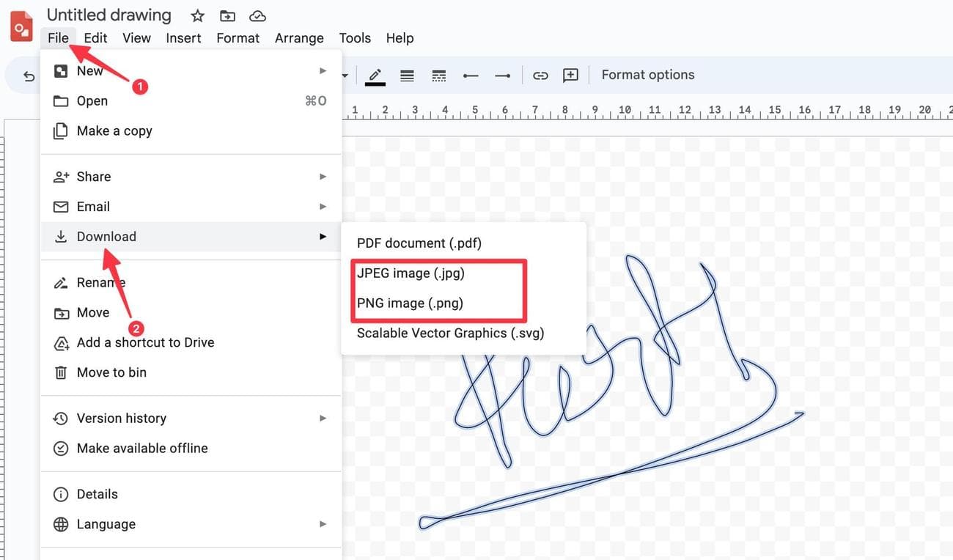Star the Untitled drawing document
The height and width of the screenshot is (560, 953).
pos(197,15)
